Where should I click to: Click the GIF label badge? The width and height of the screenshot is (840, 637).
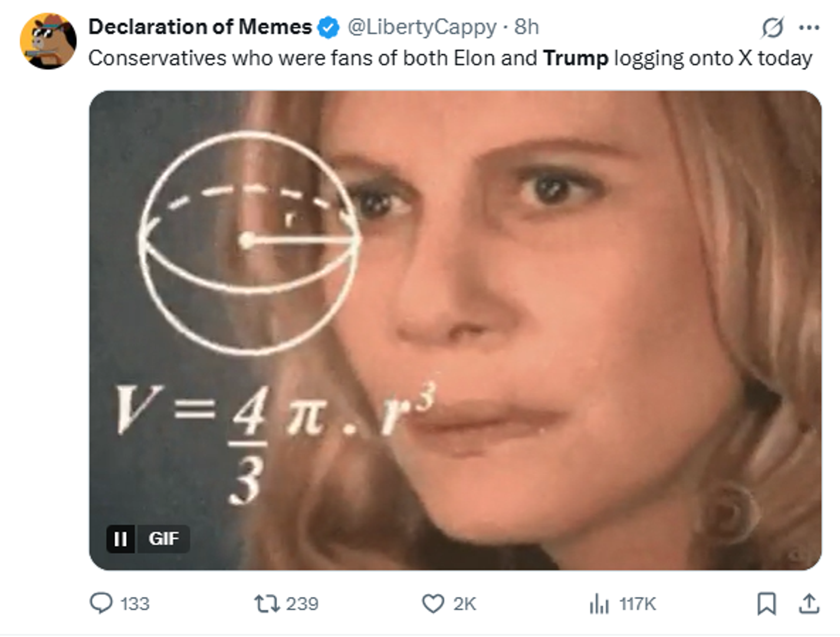(163, 538)
